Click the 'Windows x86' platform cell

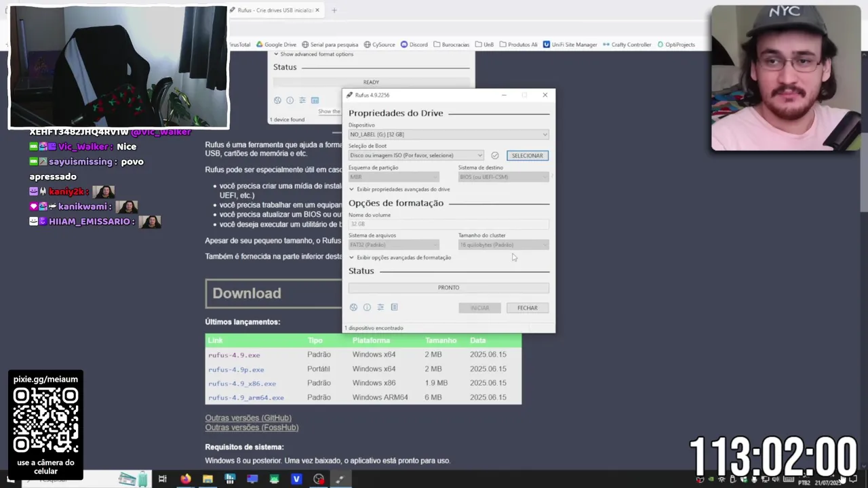(x=374, y=384)
